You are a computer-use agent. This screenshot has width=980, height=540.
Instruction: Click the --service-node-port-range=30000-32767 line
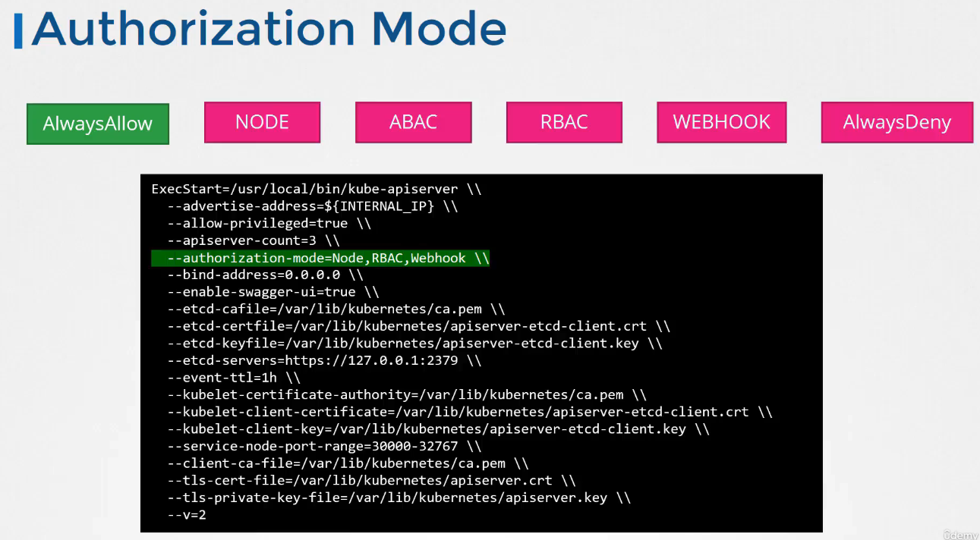click(325, 447)
